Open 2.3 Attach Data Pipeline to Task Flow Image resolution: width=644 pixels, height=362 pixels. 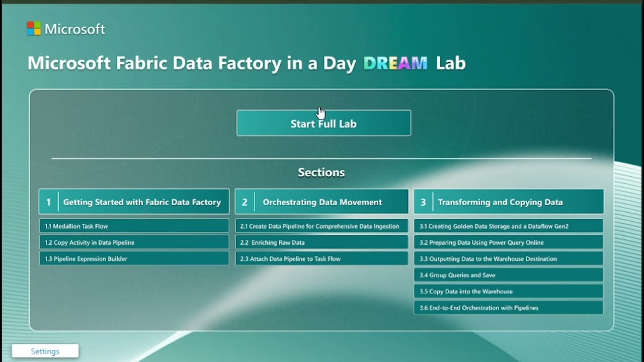(x=321, y=259)
